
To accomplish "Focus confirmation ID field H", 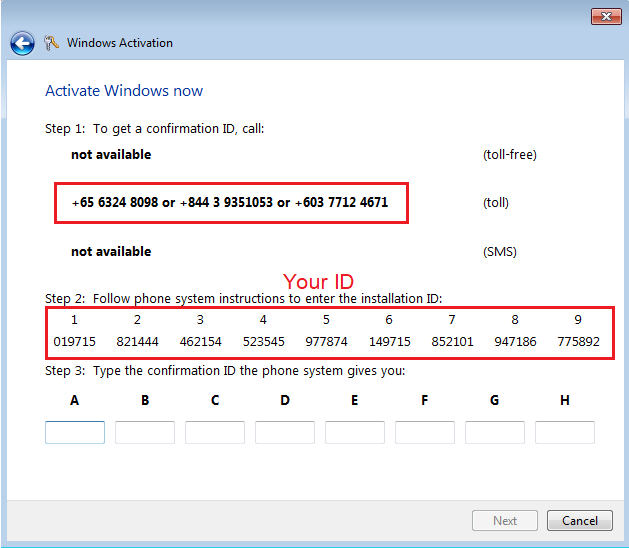I will [x=565, y=432].
